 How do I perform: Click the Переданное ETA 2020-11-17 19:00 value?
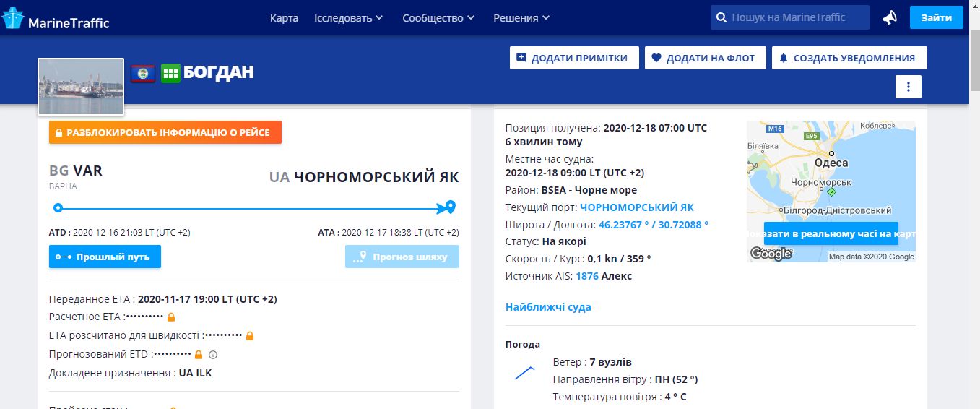(207, 299)
